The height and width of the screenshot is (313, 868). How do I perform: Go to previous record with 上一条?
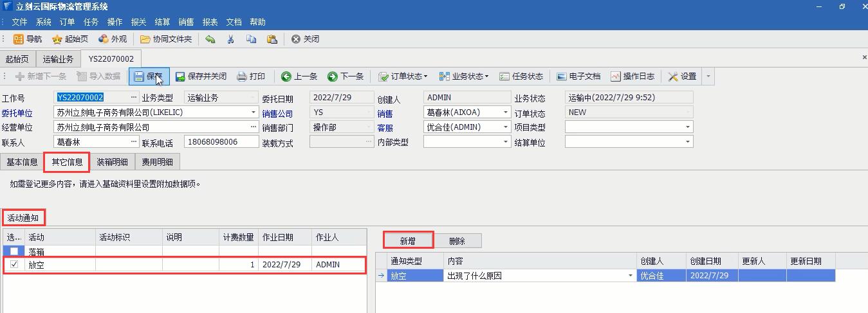click(x=299, y=76)
